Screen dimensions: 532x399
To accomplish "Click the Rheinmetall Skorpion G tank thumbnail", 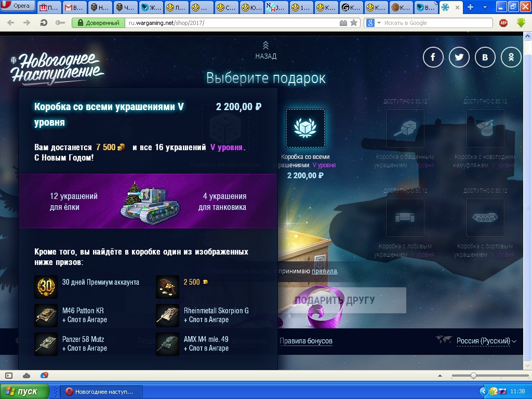I will coord(167,315).
